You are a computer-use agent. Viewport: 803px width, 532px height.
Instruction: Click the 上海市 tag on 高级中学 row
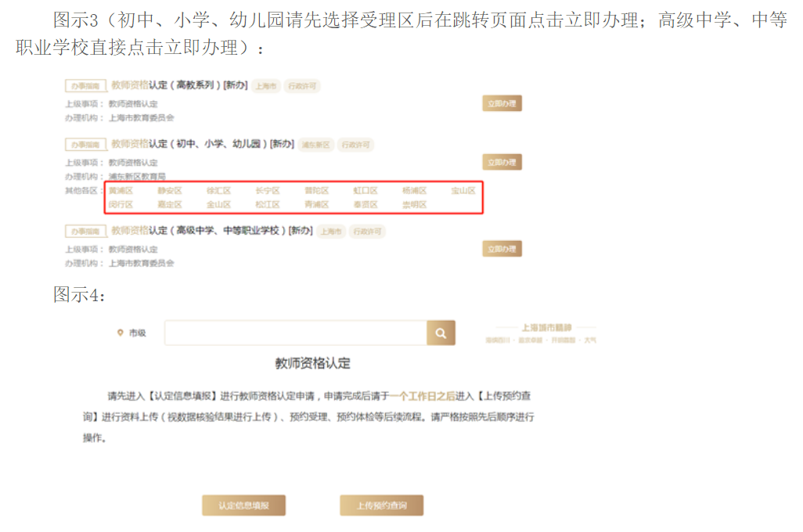coord(331,232)
